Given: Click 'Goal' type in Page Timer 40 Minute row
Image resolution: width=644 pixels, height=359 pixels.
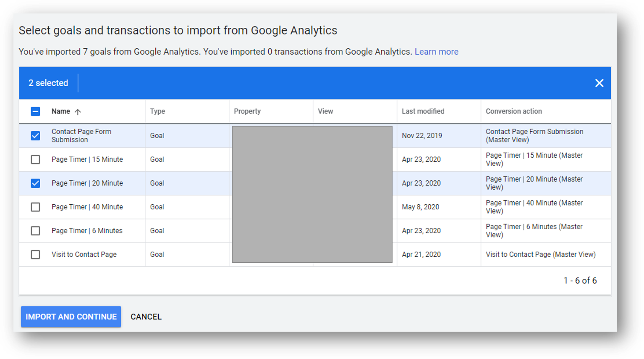Looking at the screenshot, I should tap(157, 207).
